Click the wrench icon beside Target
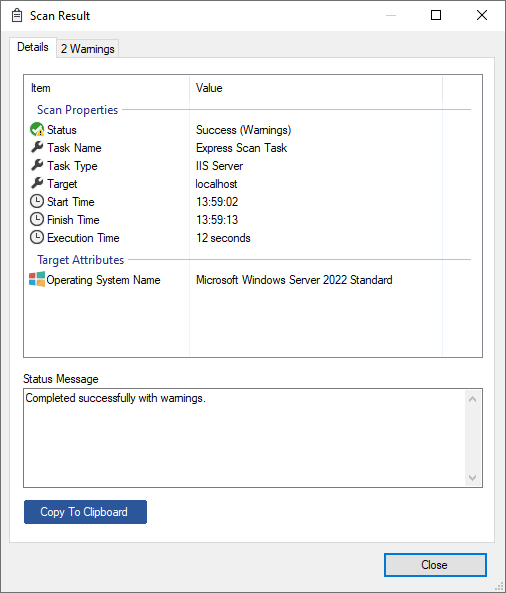The image size is (506, 593). coord(37,183)
